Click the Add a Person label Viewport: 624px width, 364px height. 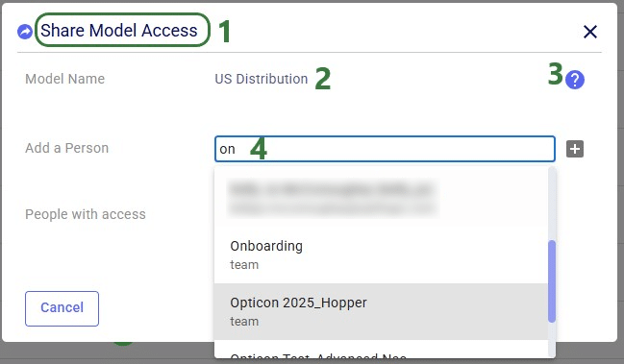tap(67, 148)
